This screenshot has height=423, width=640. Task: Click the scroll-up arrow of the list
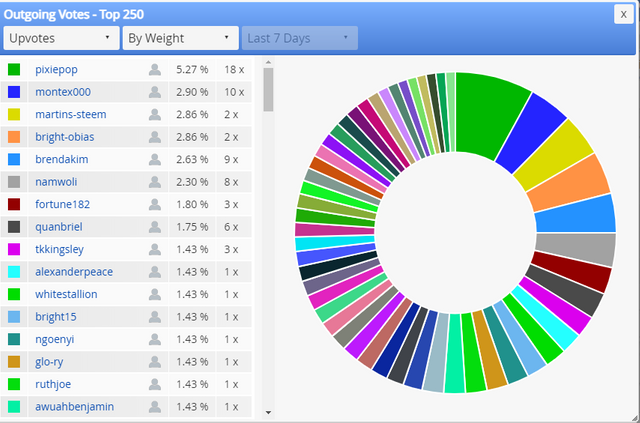click(x=268, y=62)
